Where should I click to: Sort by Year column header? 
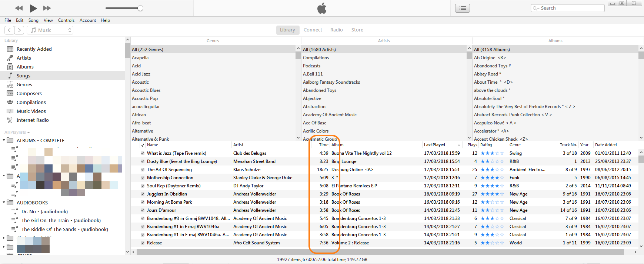(x=584, y=145)
